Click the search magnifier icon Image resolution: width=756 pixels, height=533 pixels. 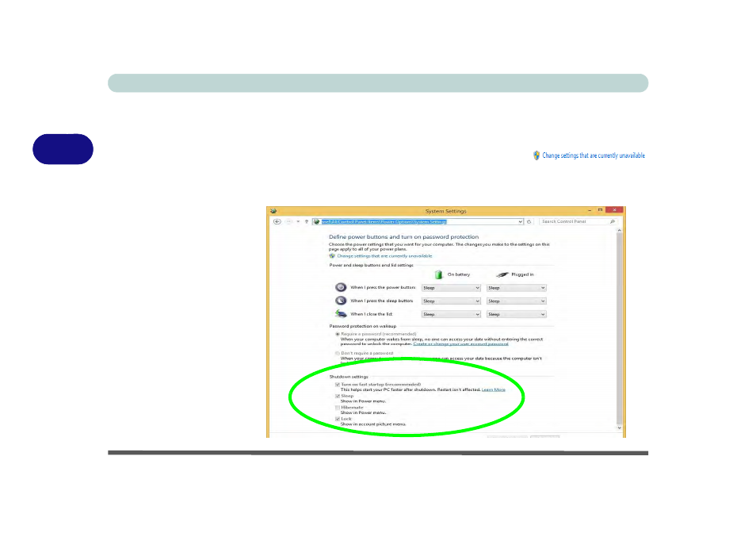click(x=613, y=221)
